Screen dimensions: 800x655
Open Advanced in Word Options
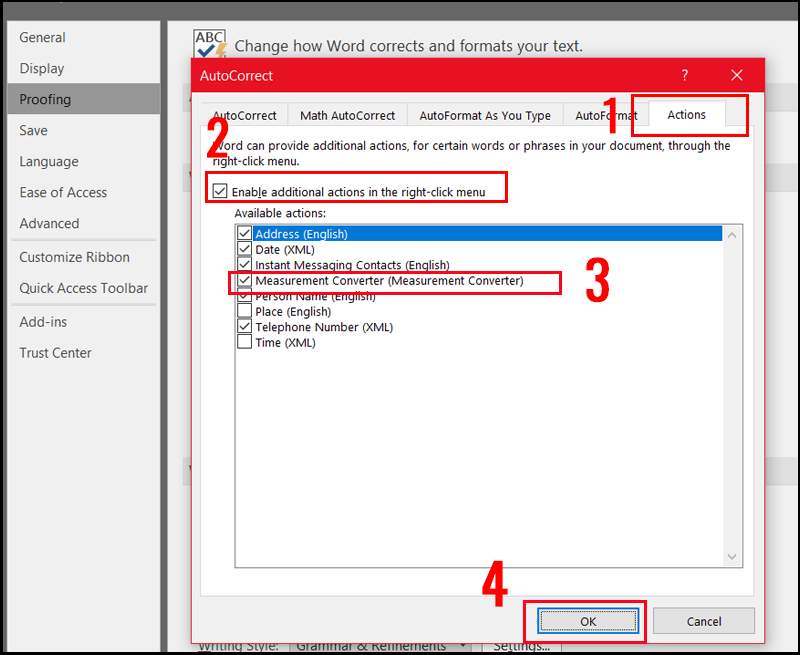[84, 223]
